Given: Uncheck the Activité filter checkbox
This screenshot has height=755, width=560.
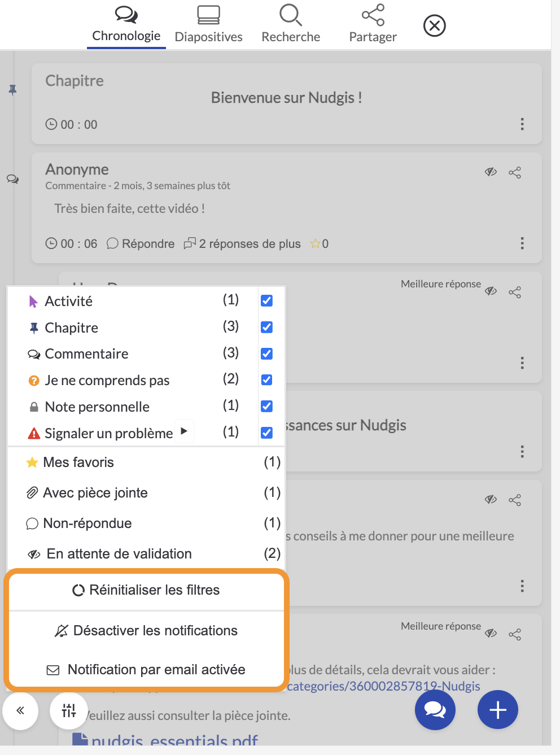Looking at the screenshot, I should click(266, 300).
